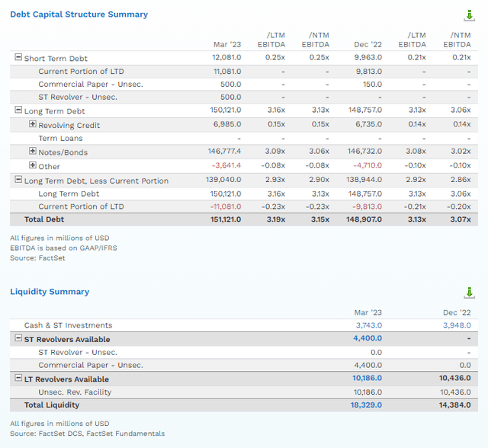488x448 pixels.
Task: Expand the Notes/Bonds row
Action: click(x=33, y=152)
